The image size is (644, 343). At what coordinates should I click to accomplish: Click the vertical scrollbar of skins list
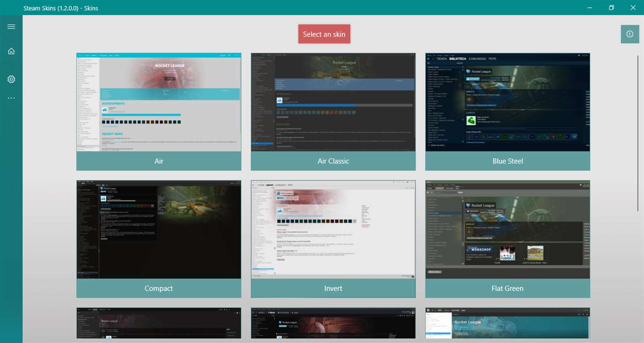point(639,133)
